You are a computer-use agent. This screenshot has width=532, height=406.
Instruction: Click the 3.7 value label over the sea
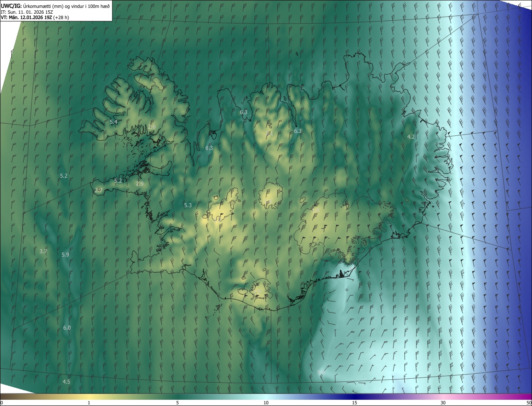pos(43,251)
